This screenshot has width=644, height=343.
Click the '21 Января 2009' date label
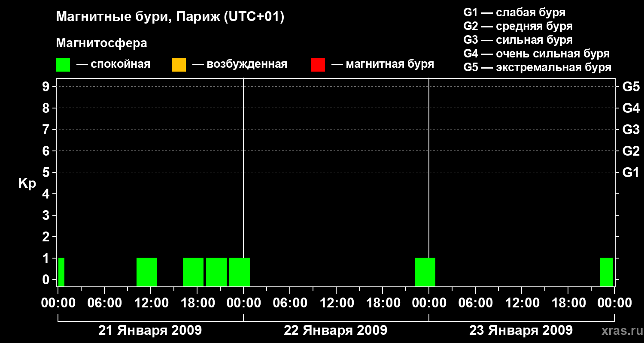click(150, 330)
